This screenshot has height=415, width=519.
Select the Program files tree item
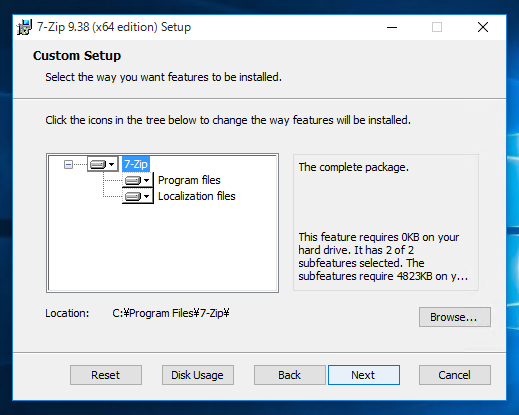tap(189, 180)
